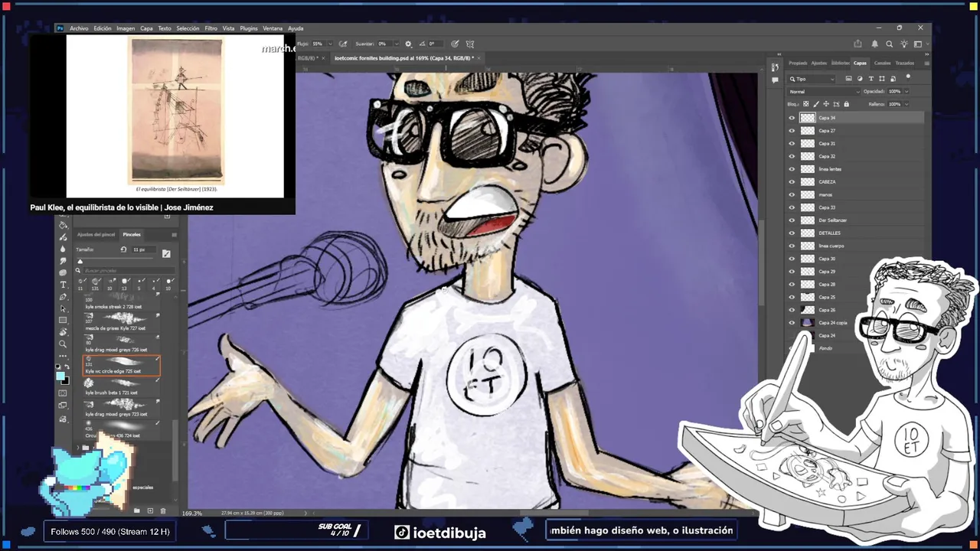The image size is (980, 551).
Task: Open the Selección menu
Action: point(188,28)
